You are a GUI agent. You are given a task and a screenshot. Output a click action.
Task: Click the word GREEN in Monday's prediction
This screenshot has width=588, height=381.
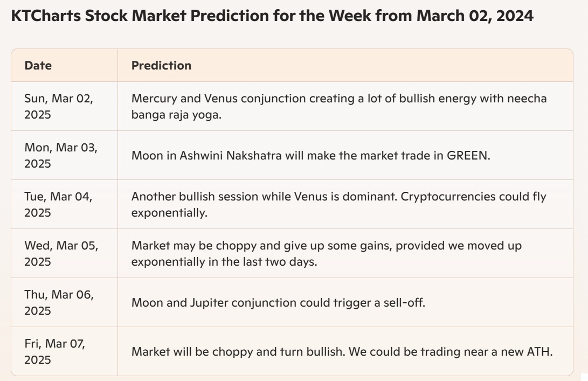(x=468, y=155)
